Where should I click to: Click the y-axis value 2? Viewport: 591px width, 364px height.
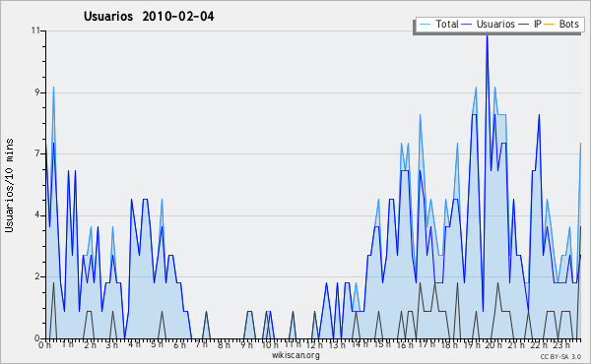pyautogui.click(x=37, y=276)
